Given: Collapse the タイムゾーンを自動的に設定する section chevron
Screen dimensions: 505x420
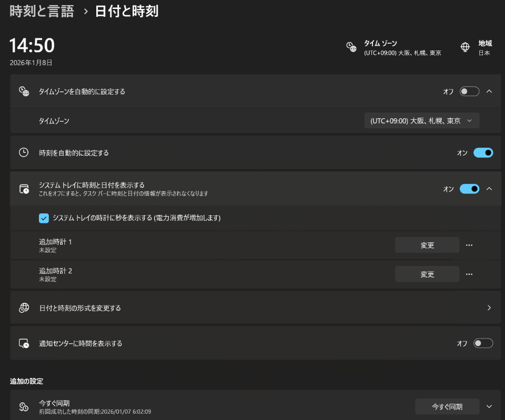Looking at the screenshot, I should 489,91.
